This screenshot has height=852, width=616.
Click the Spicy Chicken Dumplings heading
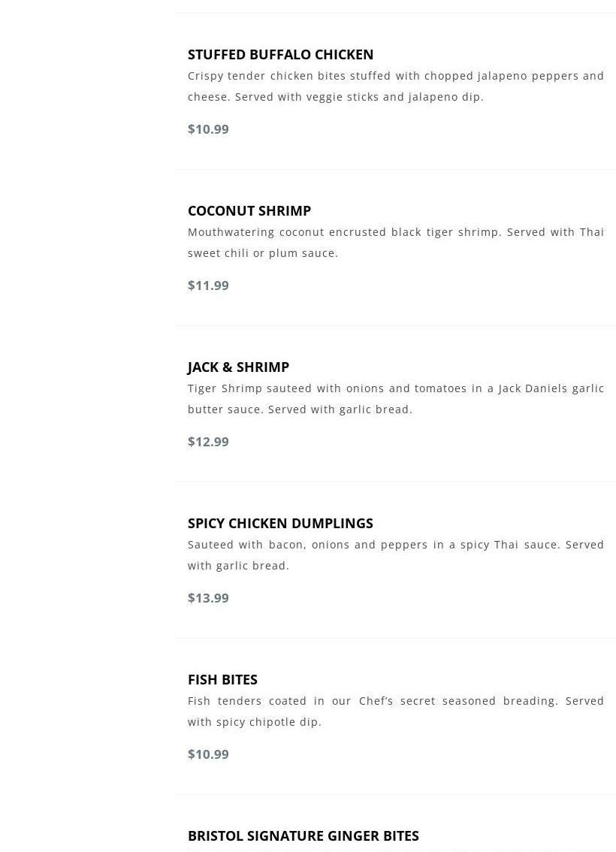point(280,523)
